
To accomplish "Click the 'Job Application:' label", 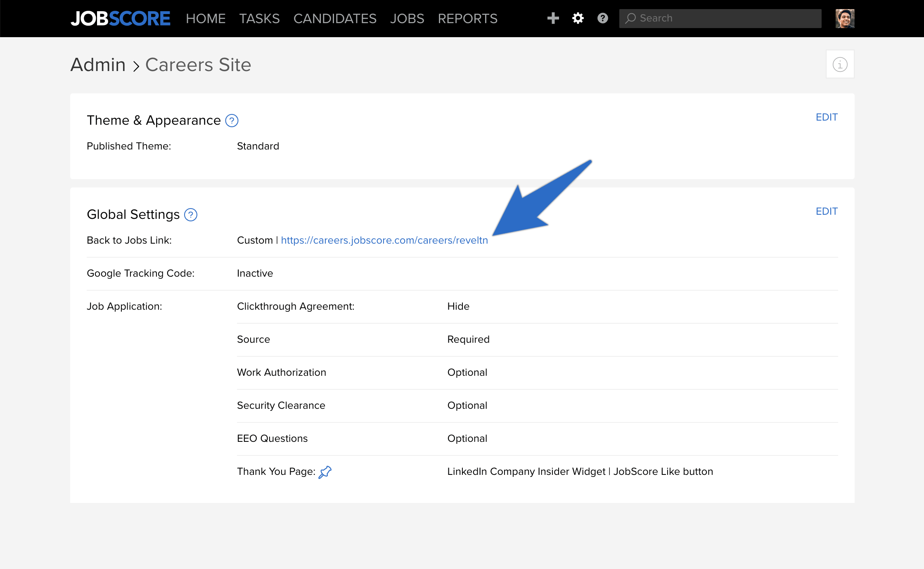I will point(124,306).
